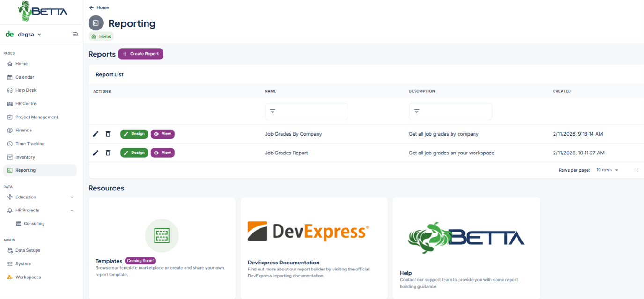Go to first page of report list
This screenshot has width=644, height=299.
pyautogui.click(x=636, y=170)
